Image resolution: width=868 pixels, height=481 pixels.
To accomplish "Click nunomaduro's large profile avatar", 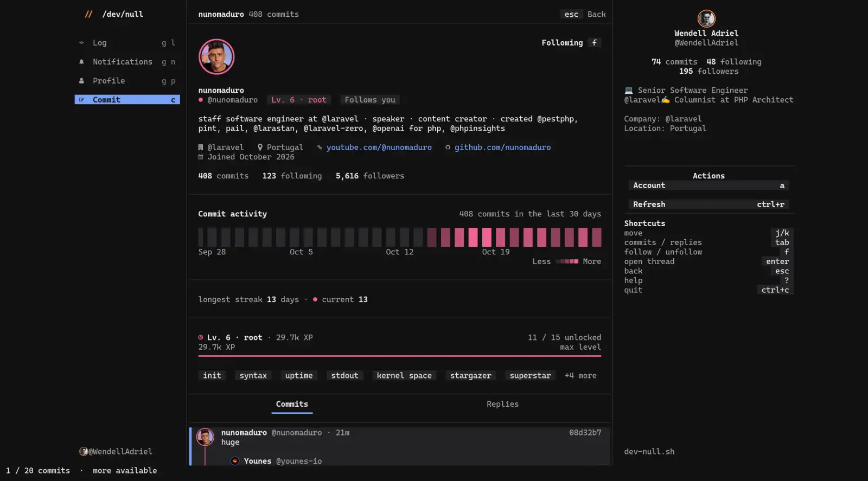I will pos(216,56).
